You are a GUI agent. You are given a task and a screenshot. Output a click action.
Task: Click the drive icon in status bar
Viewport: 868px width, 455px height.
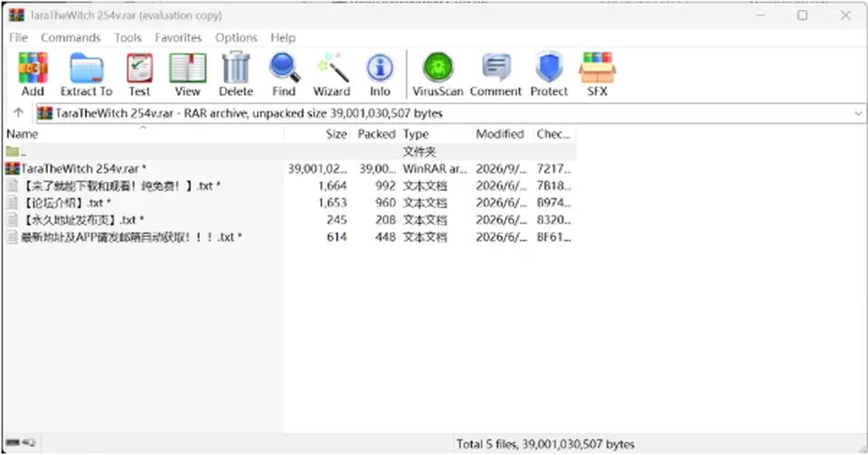14,443
